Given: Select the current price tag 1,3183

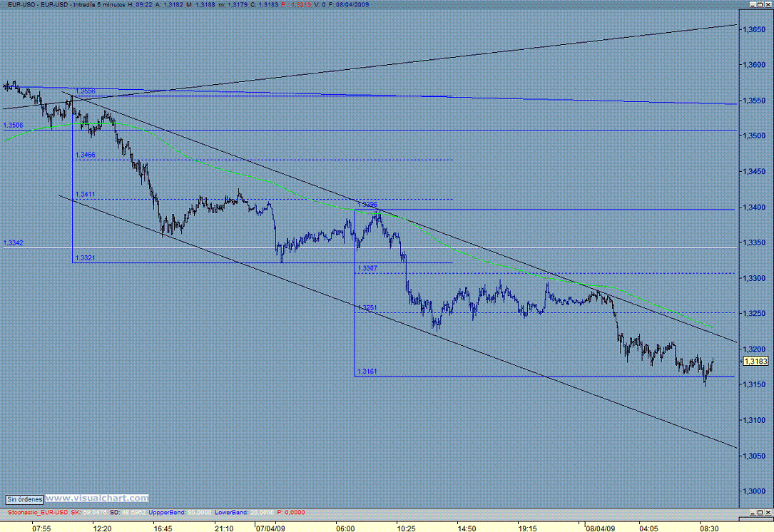Looking at the screenshot, I should (755, 362).
